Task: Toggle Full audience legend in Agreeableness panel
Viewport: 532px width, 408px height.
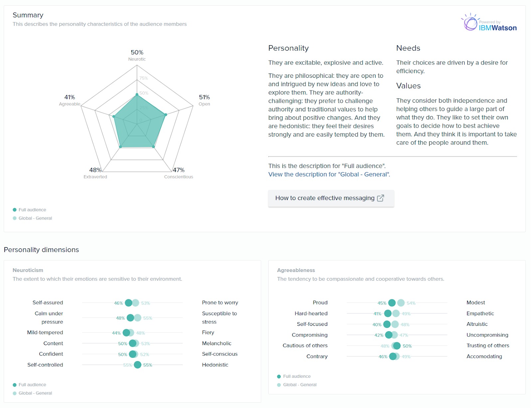Action: (x=297, y=376)
